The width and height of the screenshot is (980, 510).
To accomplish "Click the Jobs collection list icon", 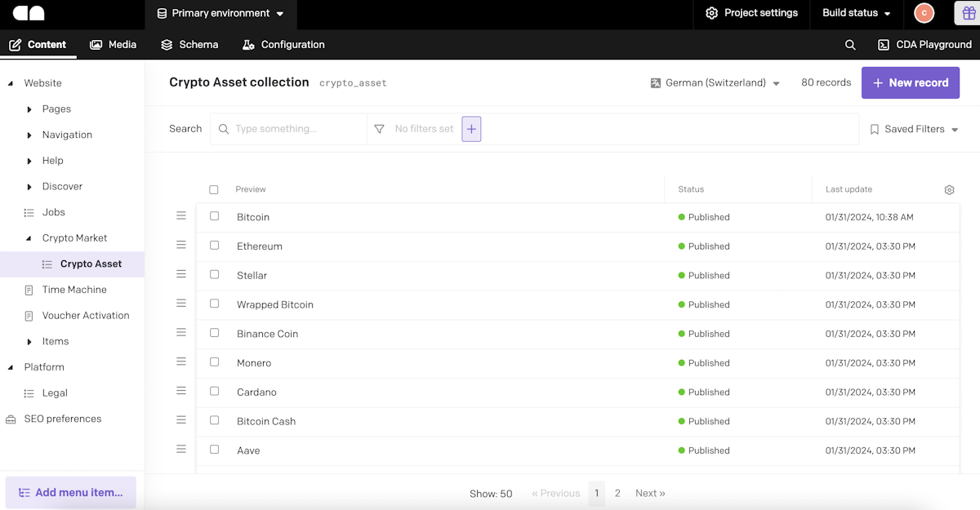I will click(29, 212).
